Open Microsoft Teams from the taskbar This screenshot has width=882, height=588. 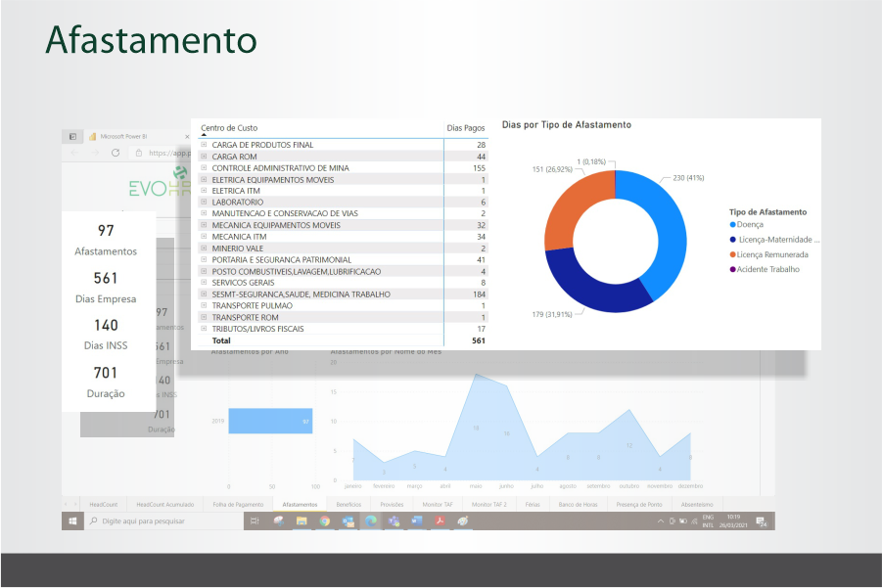[x=394, y=521]
